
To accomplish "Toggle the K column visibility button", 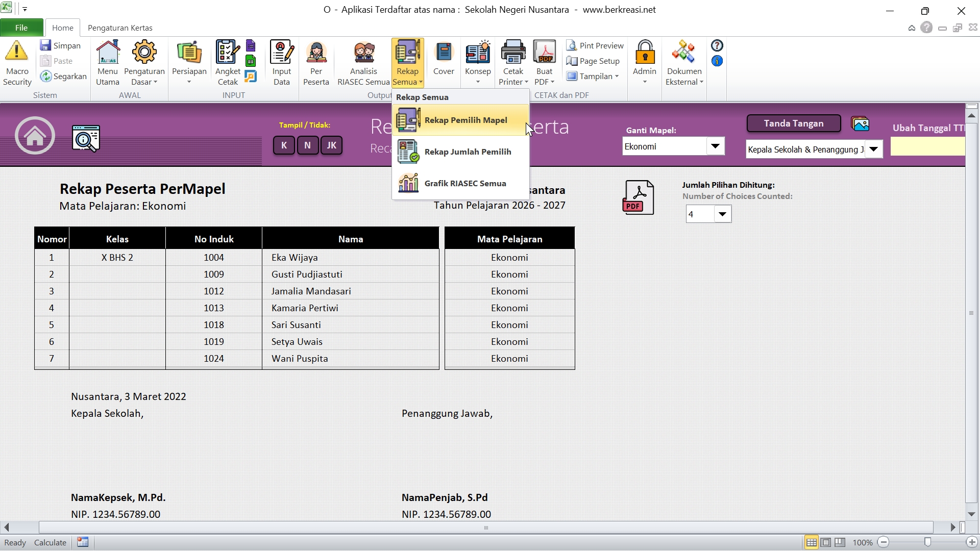I will click(284, 145).
